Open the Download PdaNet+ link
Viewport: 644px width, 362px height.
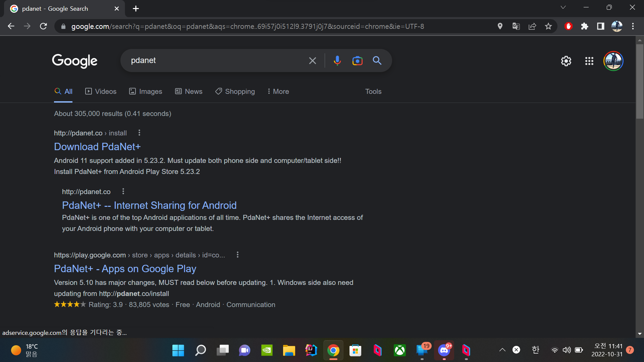pos(97,146)
